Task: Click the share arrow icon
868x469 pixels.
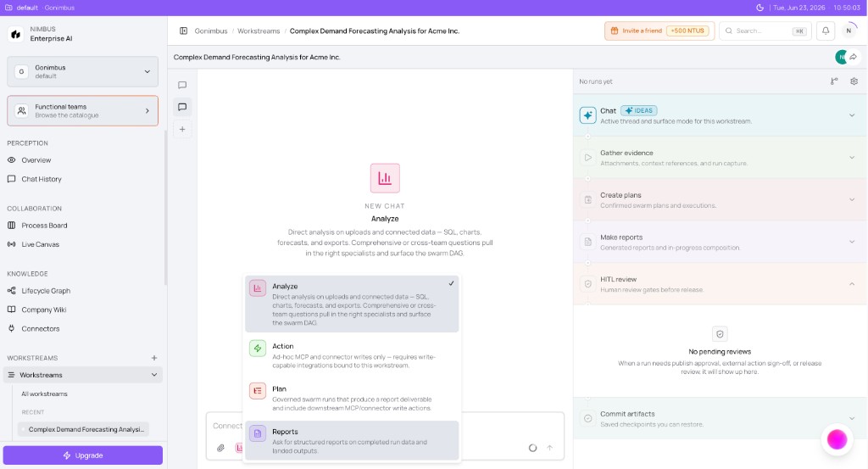Action: point(854,57)
